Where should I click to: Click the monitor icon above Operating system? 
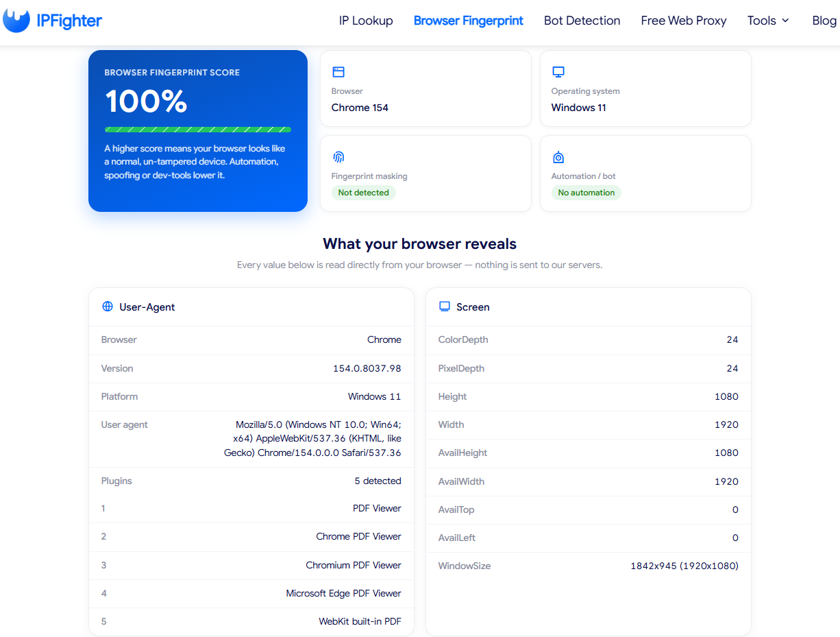(558, 72)
